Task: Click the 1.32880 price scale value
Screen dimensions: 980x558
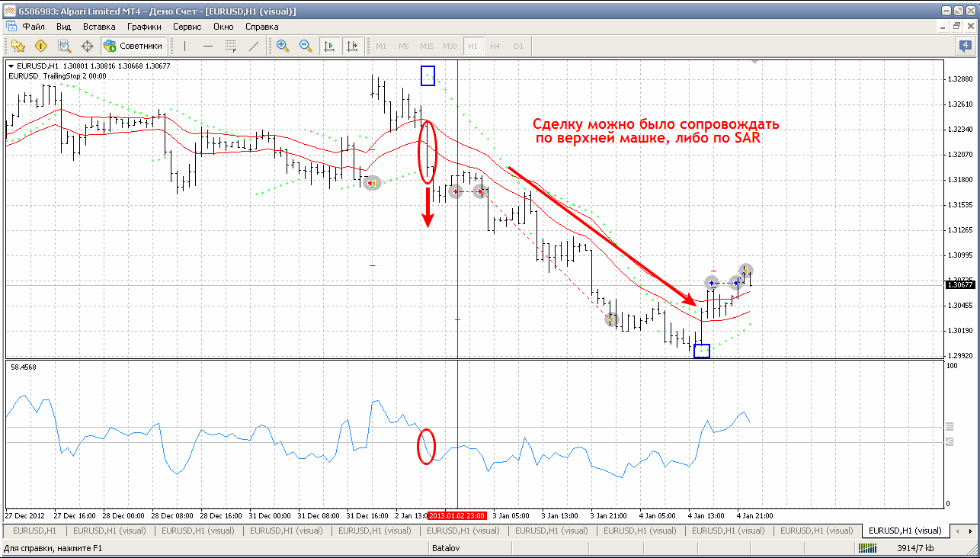Action: tap(959, 79)
